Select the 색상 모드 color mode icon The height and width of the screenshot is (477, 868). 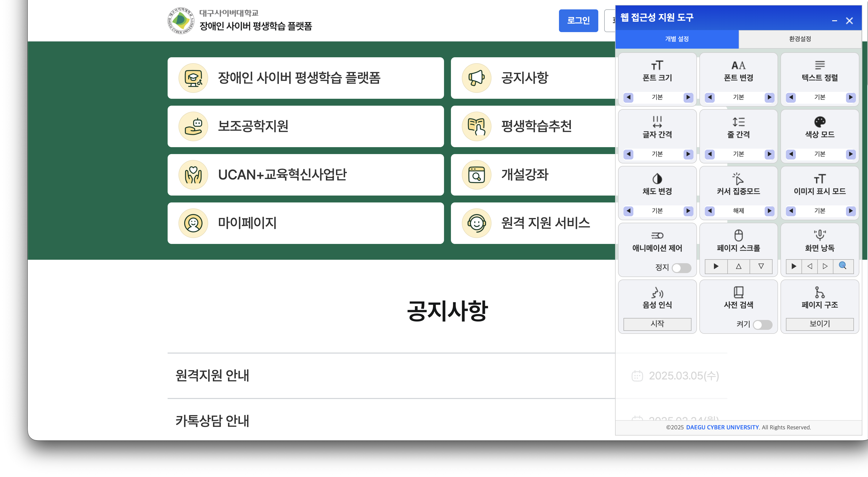pos(820,122)
